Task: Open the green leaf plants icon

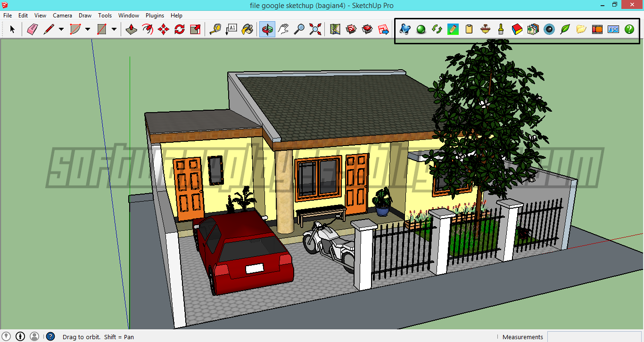Action: point(565,29)
